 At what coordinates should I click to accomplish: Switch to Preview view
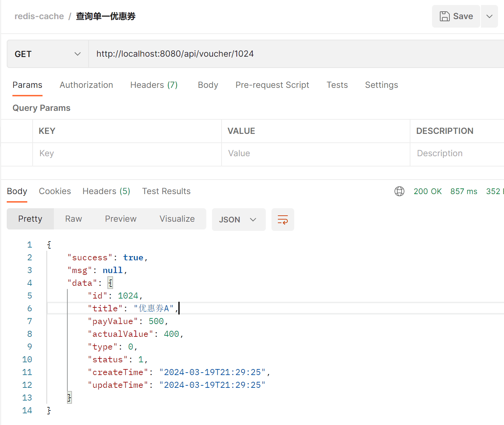pyautogui.click(x=121, y=219)
